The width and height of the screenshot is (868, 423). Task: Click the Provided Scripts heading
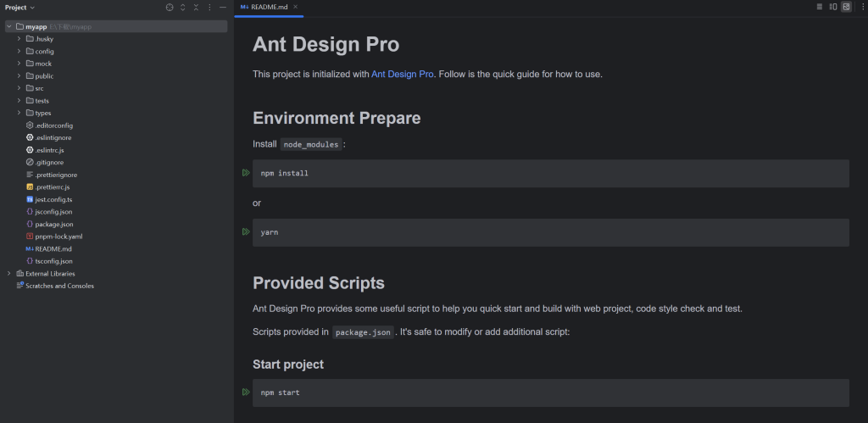click(x=319, y=283)
